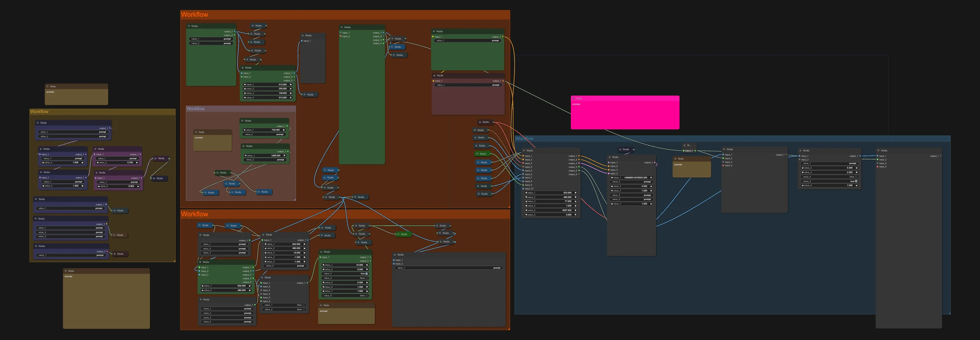Screen dimensions: 980x340
Task: Collapse the tall green Node via its dot
Action: (341, 27)
